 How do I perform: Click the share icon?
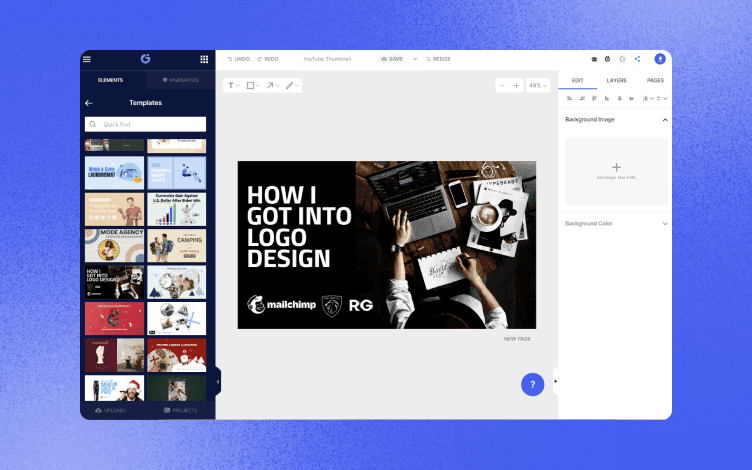tap(637, 59)
